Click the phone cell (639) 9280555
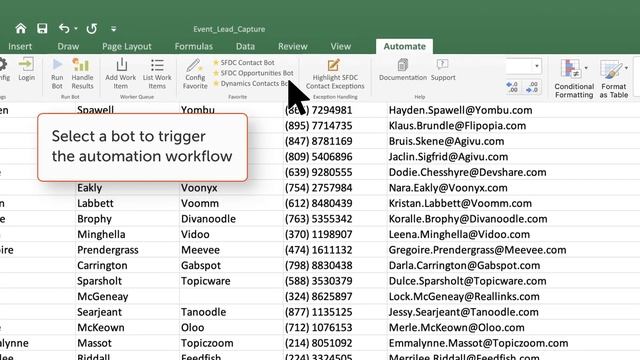 (318, 172)
